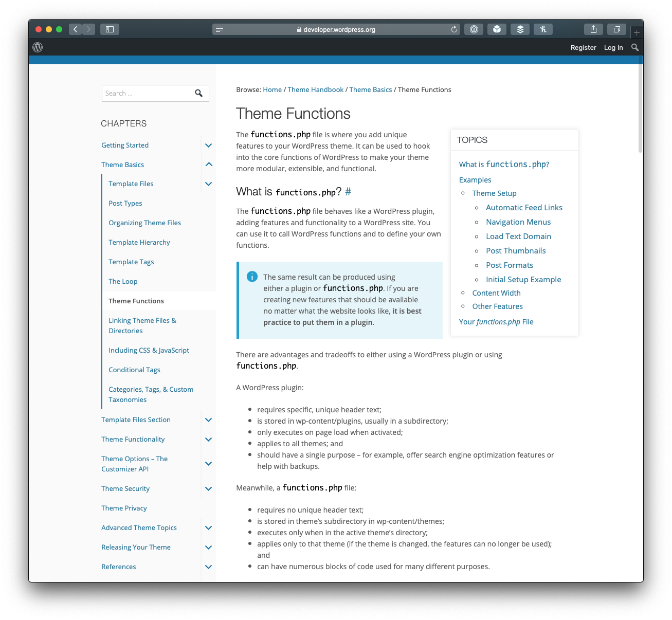Collapse the Theme Basics chapter

[208, 165]
